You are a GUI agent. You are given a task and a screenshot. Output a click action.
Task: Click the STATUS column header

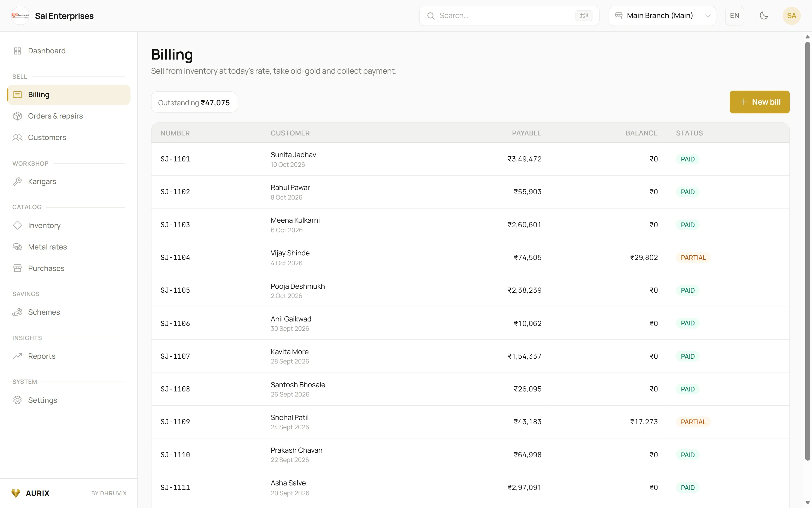(689, 133)
